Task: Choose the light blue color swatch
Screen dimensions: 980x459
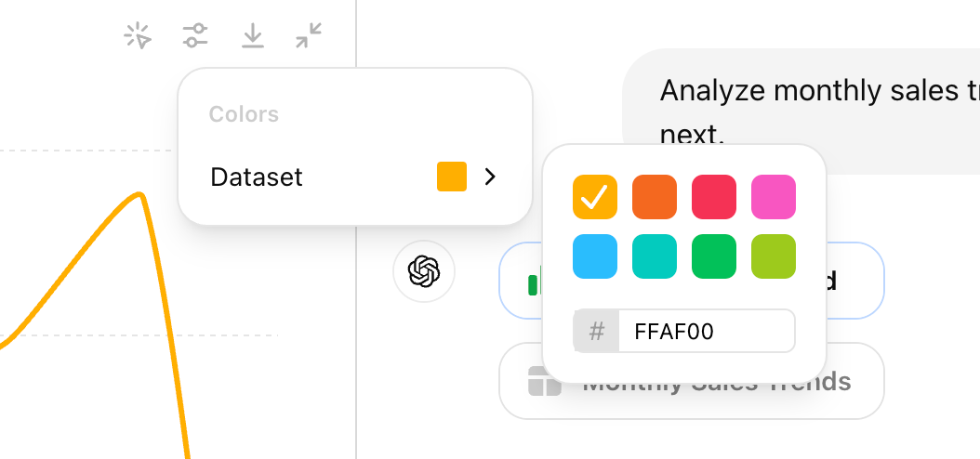Action: [595, 256]
